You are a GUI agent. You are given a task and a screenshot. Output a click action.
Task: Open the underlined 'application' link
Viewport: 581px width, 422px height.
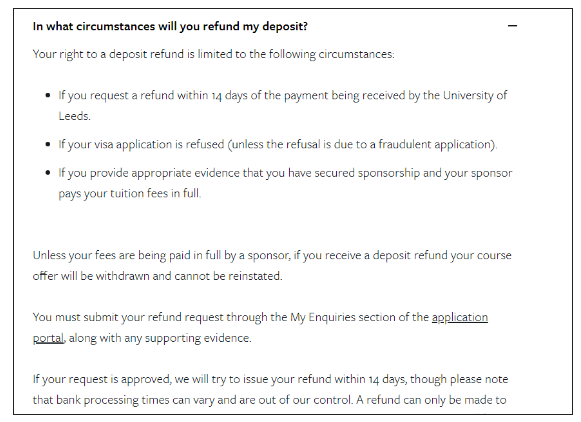[x=459, y=318]
